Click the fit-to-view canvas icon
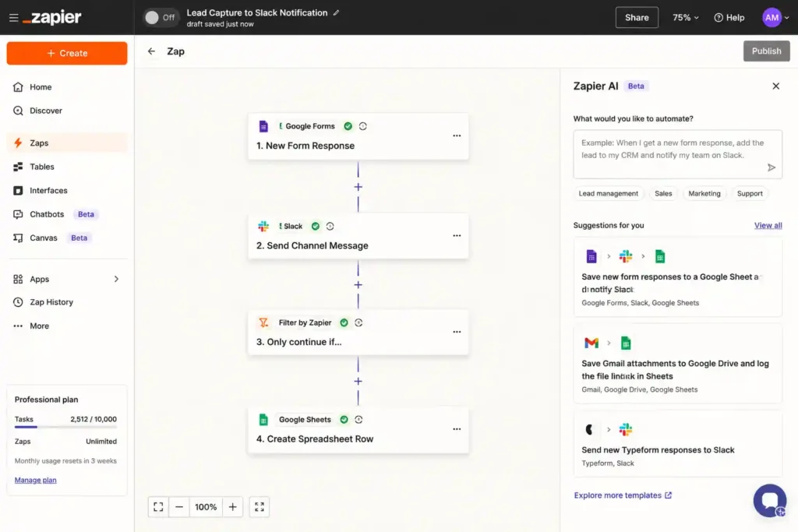The width and height of the screenshot is (798, 532). (x=158, y=506)
